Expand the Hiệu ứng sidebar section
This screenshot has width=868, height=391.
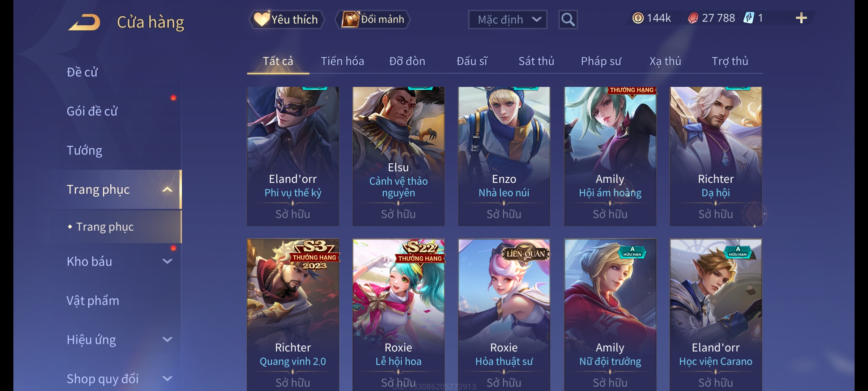[167, 340]
